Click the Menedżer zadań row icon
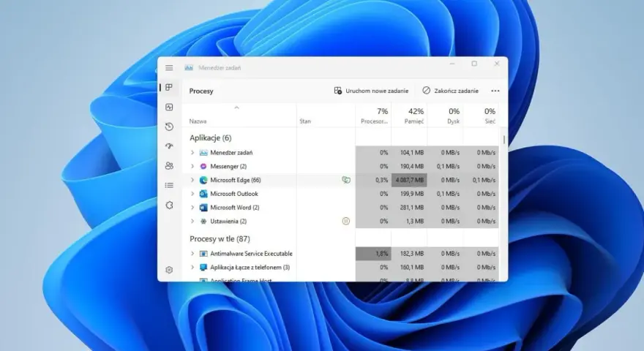 pos(203,153)
